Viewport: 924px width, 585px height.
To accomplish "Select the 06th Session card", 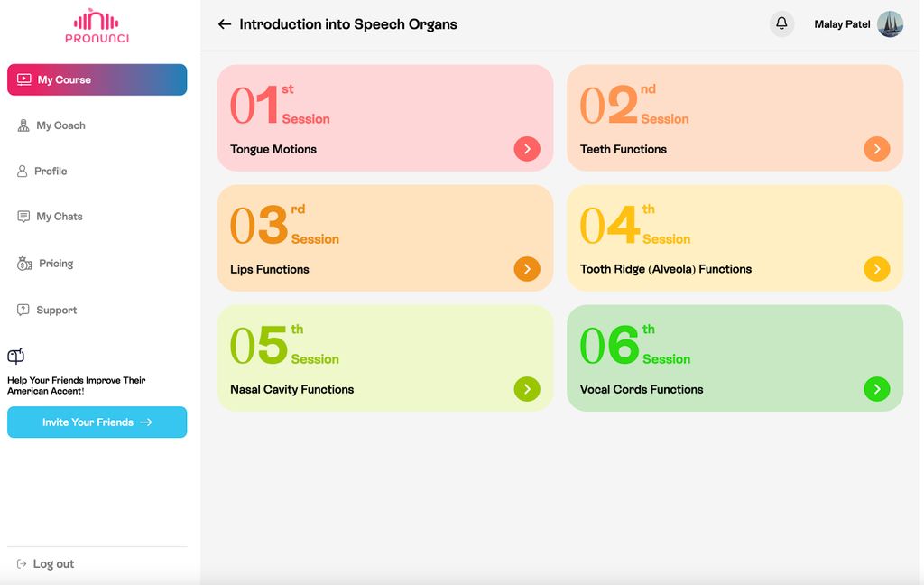I will [735, 358].
